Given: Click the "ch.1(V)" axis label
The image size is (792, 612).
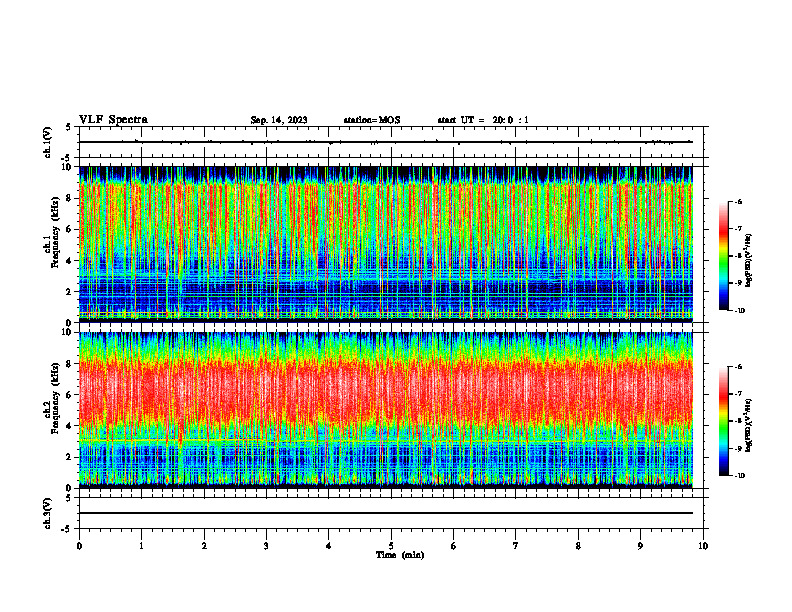Looking at the screenshot, I should pyautogui.click(x=47, y=142).
